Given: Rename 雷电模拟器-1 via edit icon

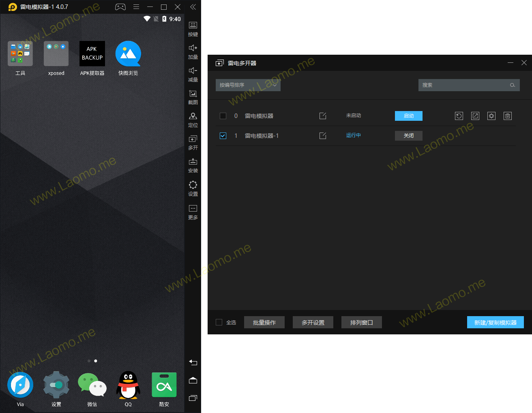Looking at the screenshot, I should [x=323, y=136].
